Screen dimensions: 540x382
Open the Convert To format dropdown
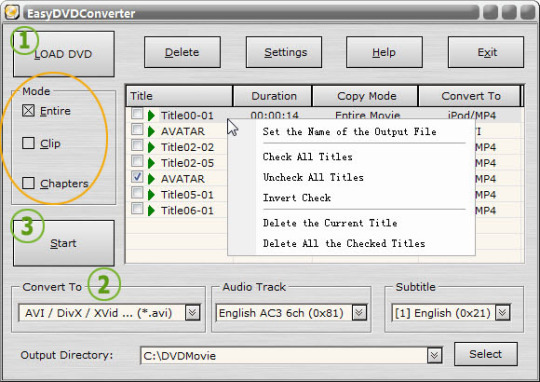pos(193,313)
